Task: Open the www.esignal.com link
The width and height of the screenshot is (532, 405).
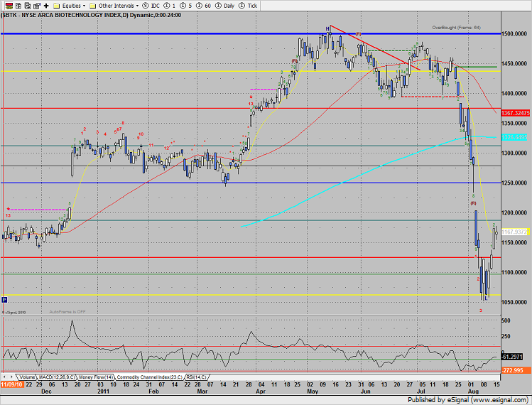Action: 499,400
